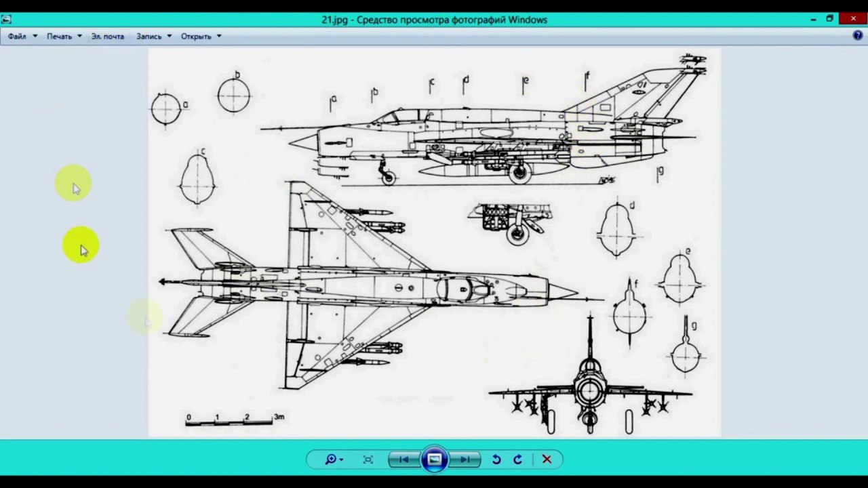Close the photo viewer window
This screenshot has height=488, width=868.
click(853, 19)
